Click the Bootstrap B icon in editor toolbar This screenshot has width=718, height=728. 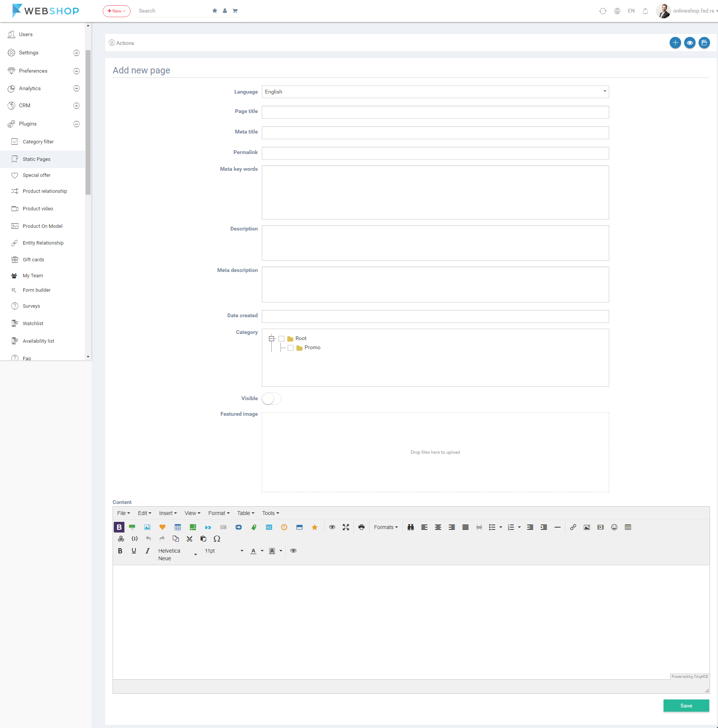(x=119, y=527)
